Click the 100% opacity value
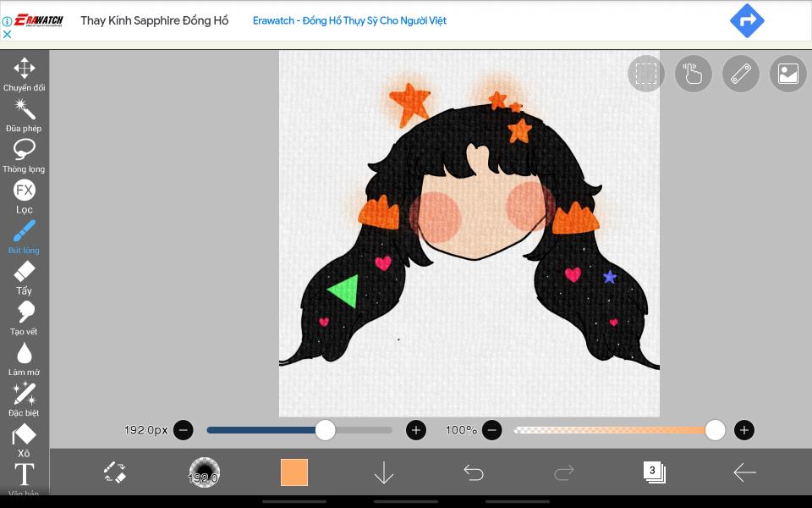The image size is (812, 508). click(x=461, y=430)
